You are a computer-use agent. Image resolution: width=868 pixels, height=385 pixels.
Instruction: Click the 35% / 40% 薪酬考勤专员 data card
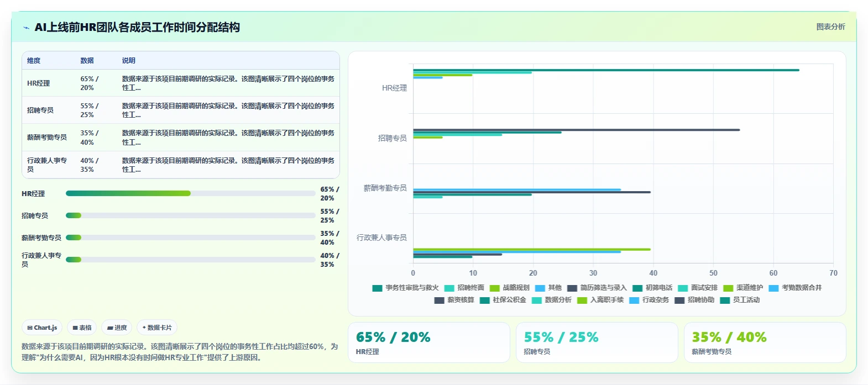[765, 342]
